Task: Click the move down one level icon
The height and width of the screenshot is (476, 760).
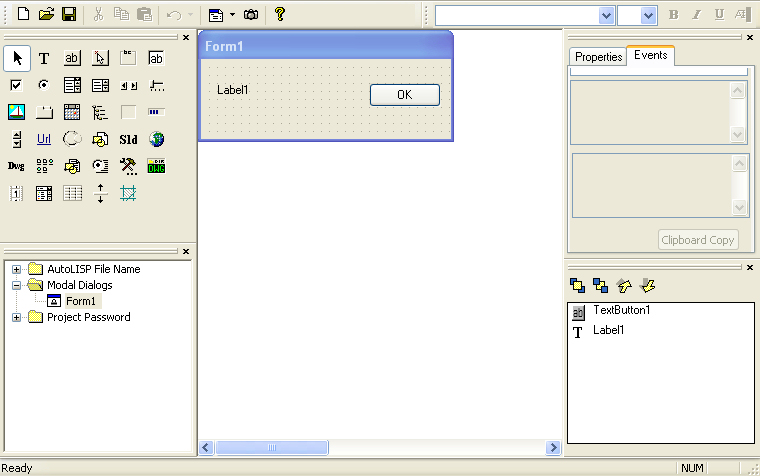Action: pyautogui.click(x=648, y=286)
